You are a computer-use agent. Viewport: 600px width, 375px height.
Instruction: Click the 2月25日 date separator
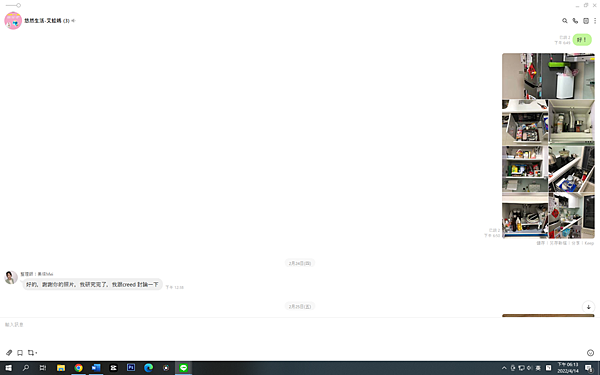coord(300,307)
